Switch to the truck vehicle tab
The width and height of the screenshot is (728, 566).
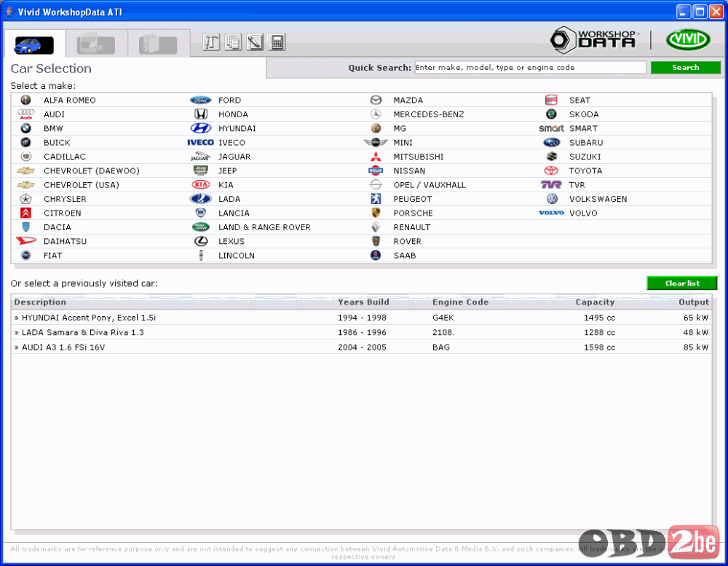click(96, 44)
